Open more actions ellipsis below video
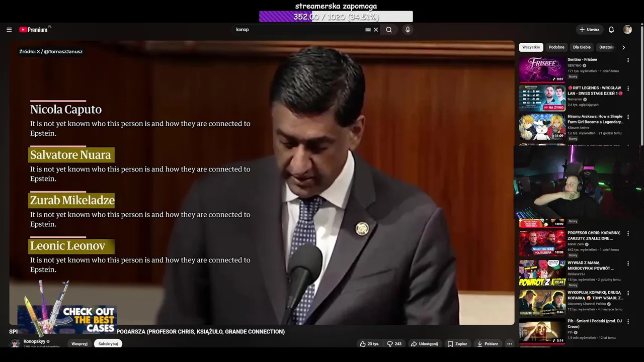 (x=509, y=344)
